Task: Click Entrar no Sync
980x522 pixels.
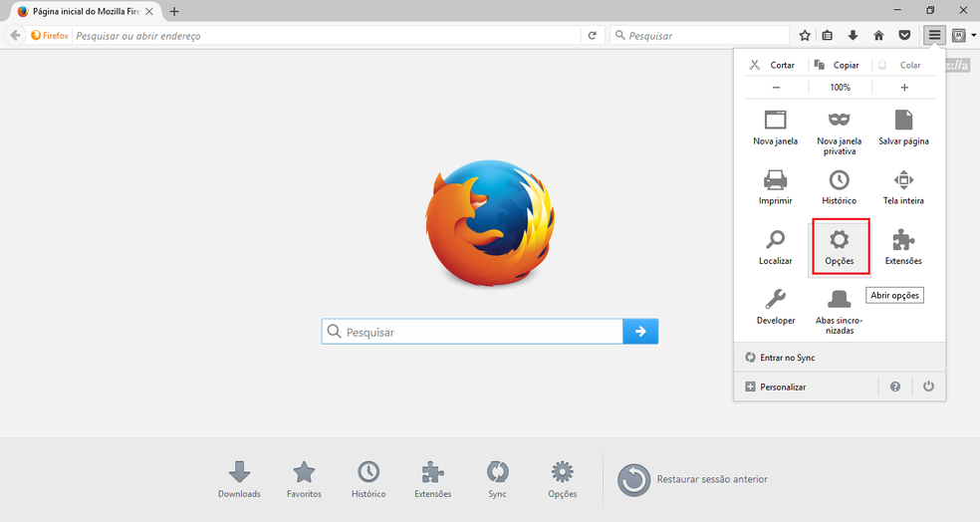Action: pyautogui.click(x=840, y=358)
